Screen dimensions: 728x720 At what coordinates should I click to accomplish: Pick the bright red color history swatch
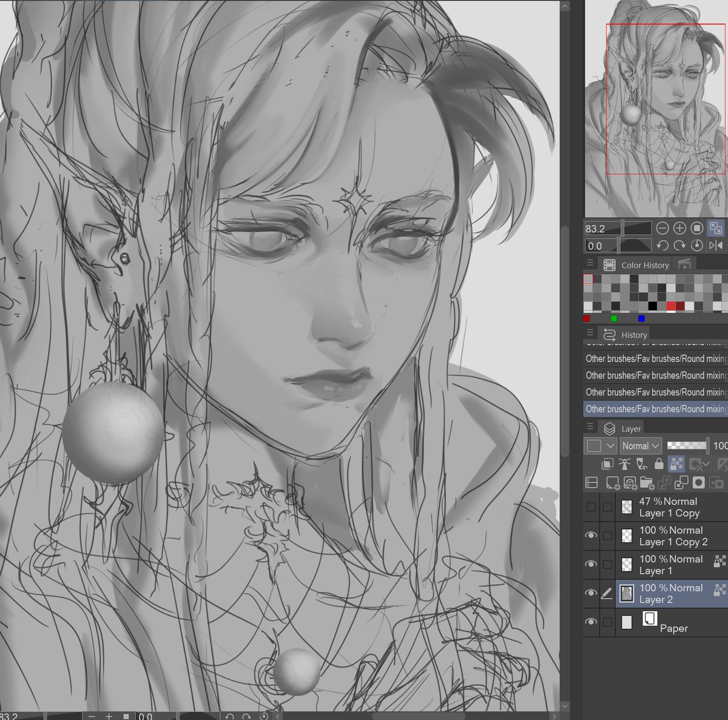pos(671,306)
